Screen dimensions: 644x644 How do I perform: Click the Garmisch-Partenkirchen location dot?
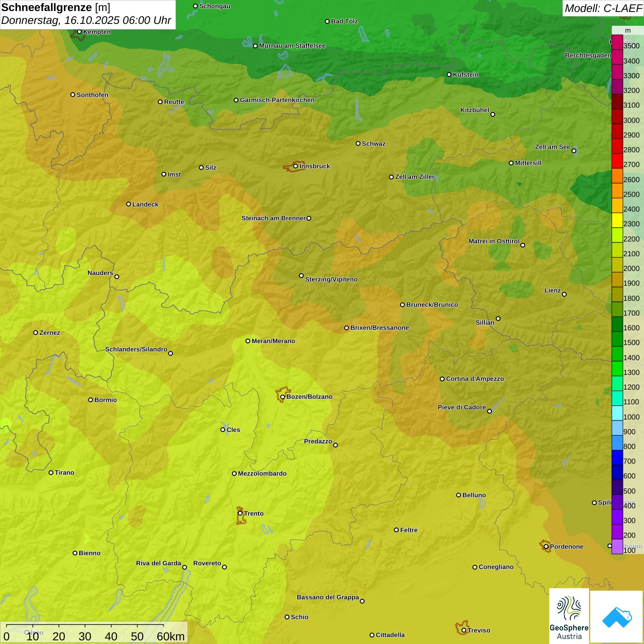pyautogui.click(x=236, y=100)
